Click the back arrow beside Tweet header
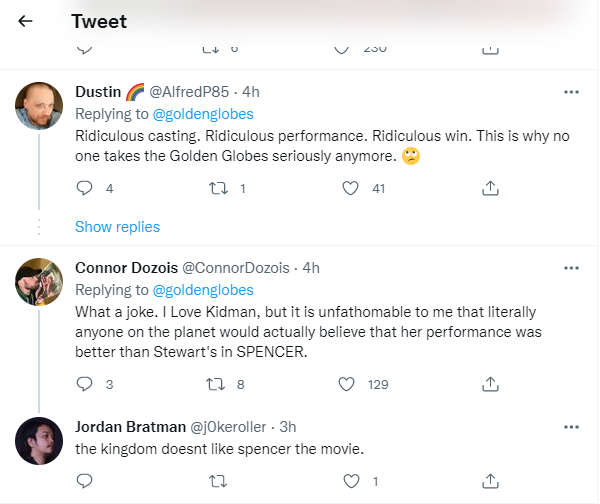 click(26, 21)
